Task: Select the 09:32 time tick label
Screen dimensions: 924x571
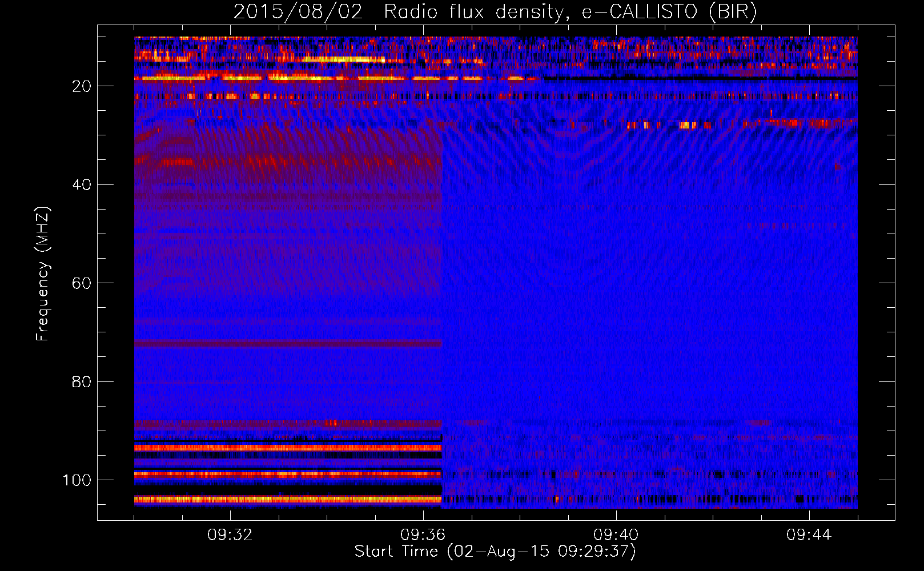Action: coord(230,535)
